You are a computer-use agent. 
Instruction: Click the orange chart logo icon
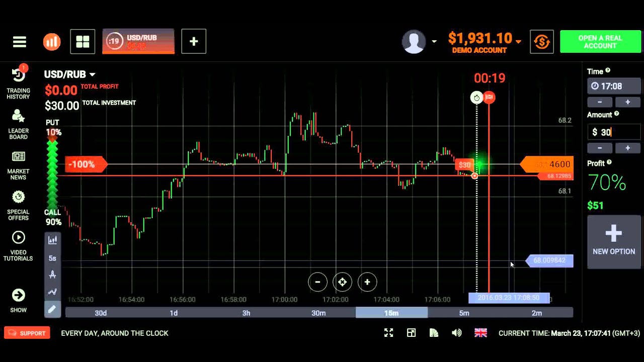pos(51,42)
